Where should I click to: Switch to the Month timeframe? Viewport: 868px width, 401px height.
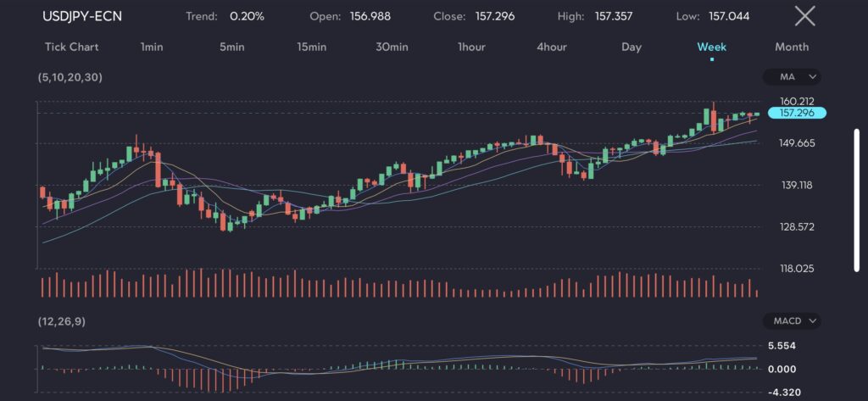point(792,47)
